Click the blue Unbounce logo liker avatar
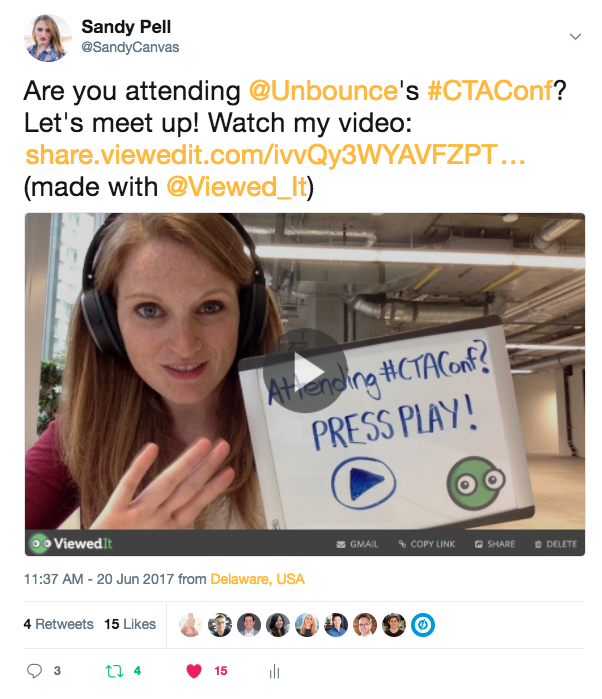Screen dimensions: 602x699 (x=422, y=625)
